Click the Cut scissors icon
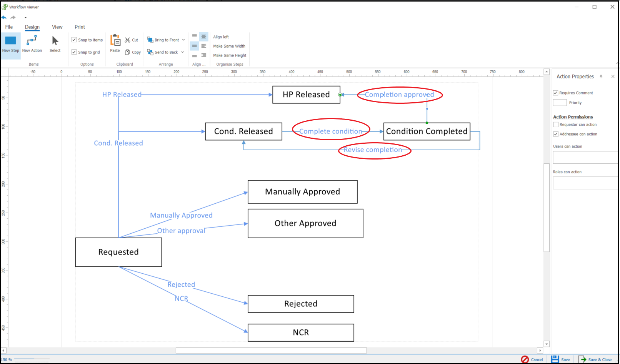 tap(127, 40)
